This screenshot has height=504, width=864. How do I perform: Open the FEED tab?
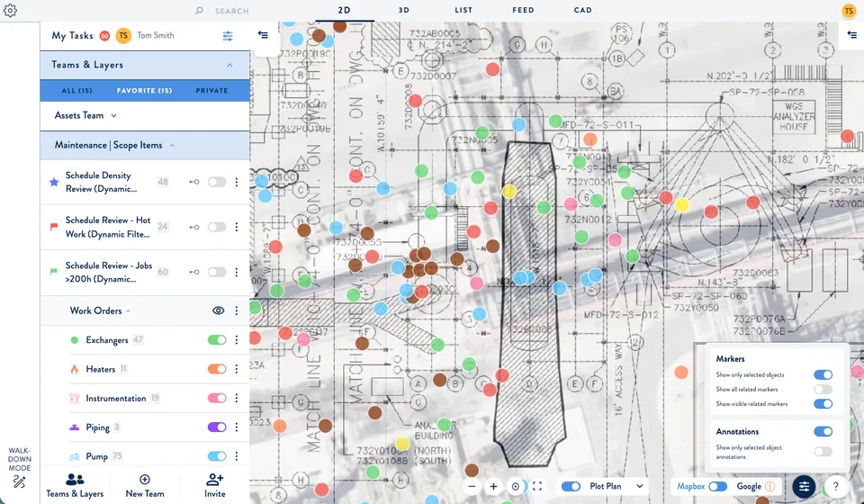click(x=523, y=10)
